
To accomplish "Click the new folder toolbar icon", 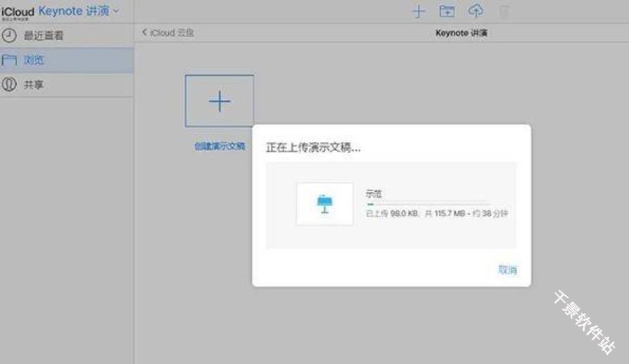I will click(447, 11).
